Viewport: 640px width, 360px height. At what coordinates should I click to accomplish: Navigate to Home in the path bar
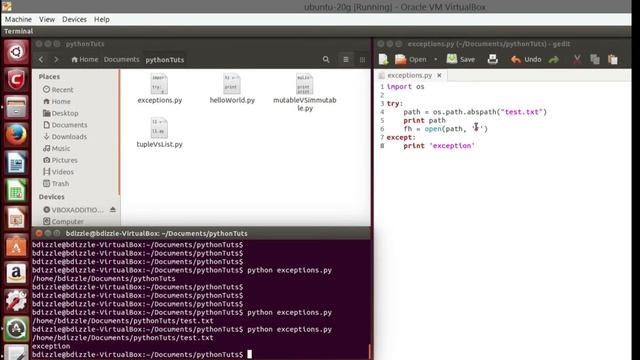(x=84, y=60)
